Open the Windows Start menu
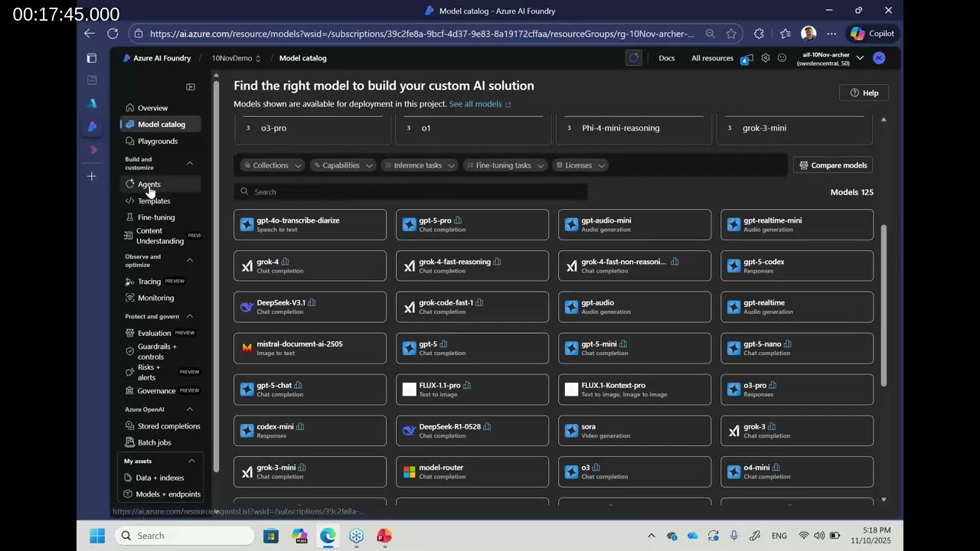This screenshot has height=551, width=980. [97, 536]
